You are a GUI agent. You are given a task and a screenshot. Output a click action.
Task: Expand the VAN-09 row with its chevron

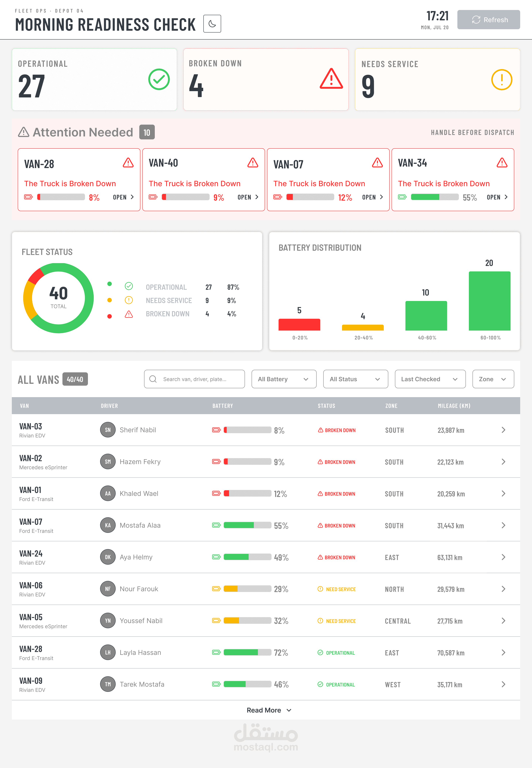click(x=503, y=684)
